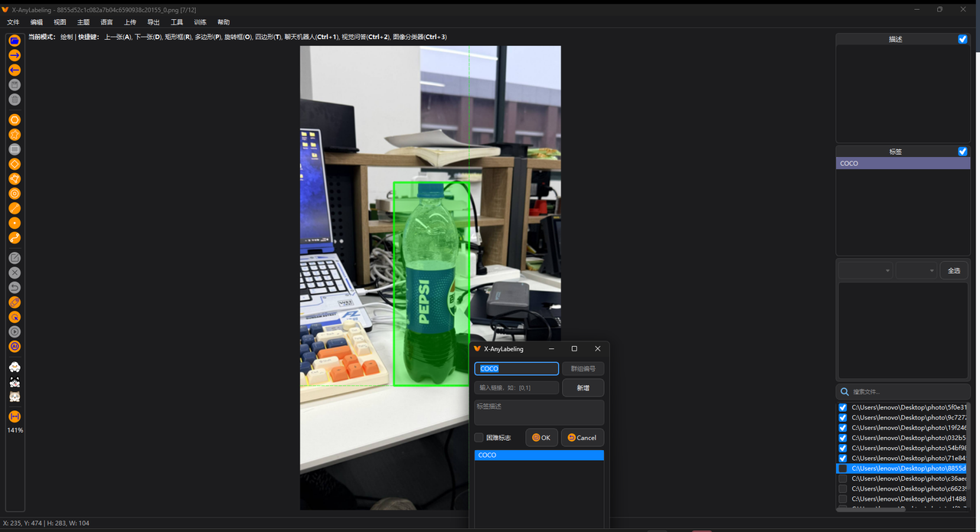980x532 pixels.
Task: Click OK in the label dialog
Action: (541, 438)
